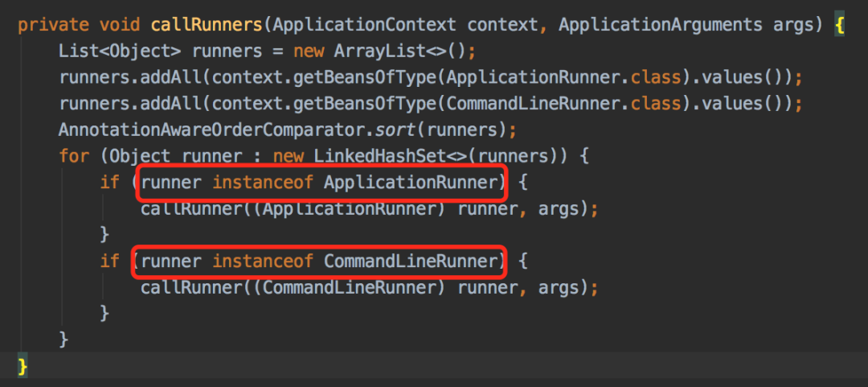
Task: Click the for keyword of the loop
Action: (x=74, y=156)
